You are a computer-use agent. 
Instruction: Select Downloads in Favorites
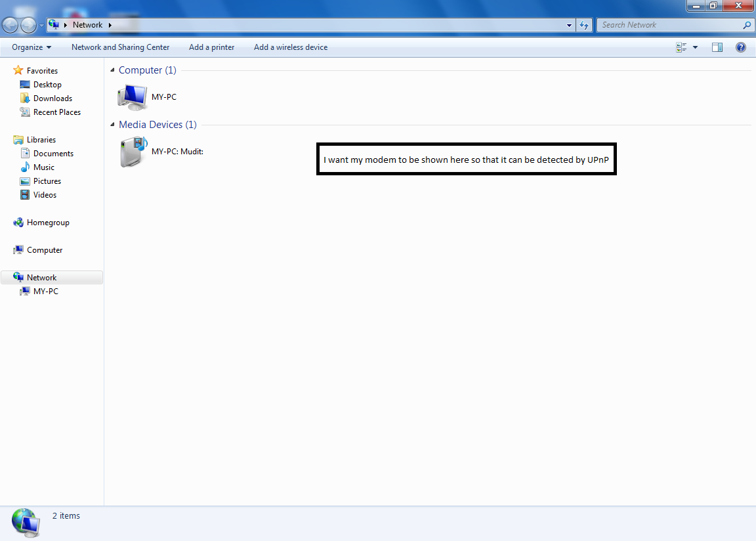pos(52,98)
